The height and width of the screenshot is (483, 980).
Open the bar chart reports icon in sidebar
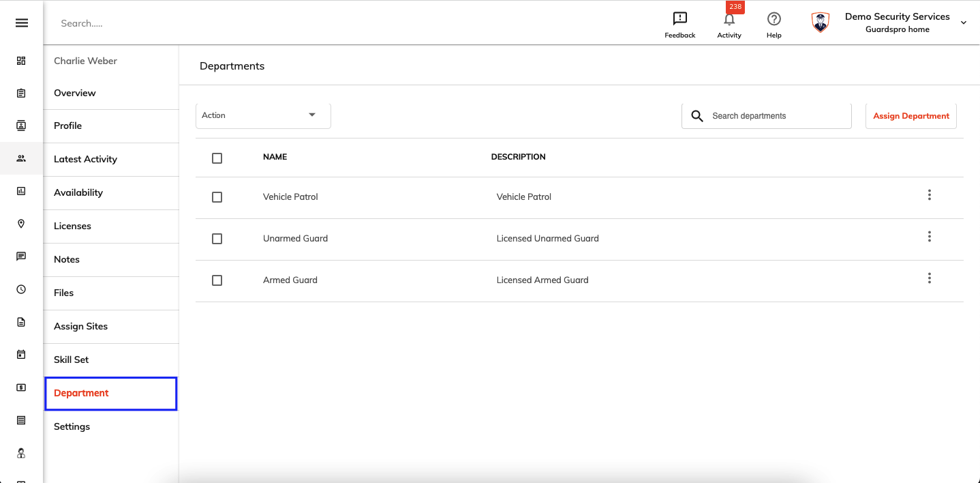point(21,191)
